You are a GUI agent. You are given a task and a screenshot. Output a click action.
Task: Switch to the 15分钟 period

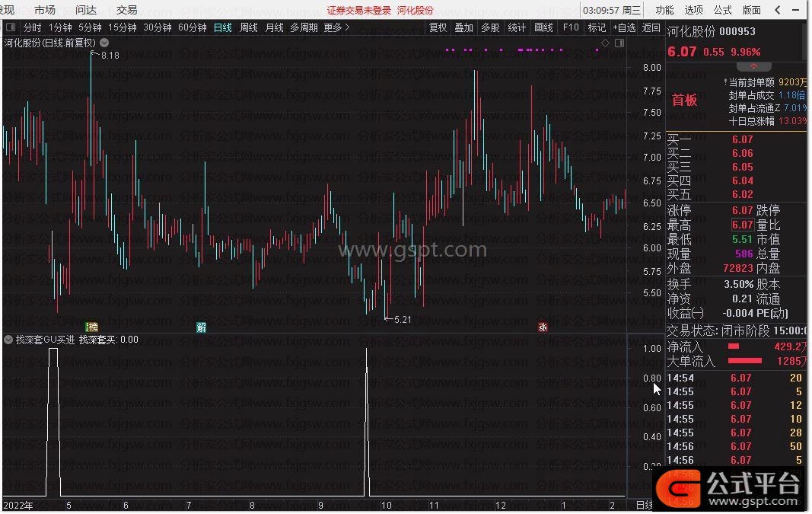tap(123, 27)
